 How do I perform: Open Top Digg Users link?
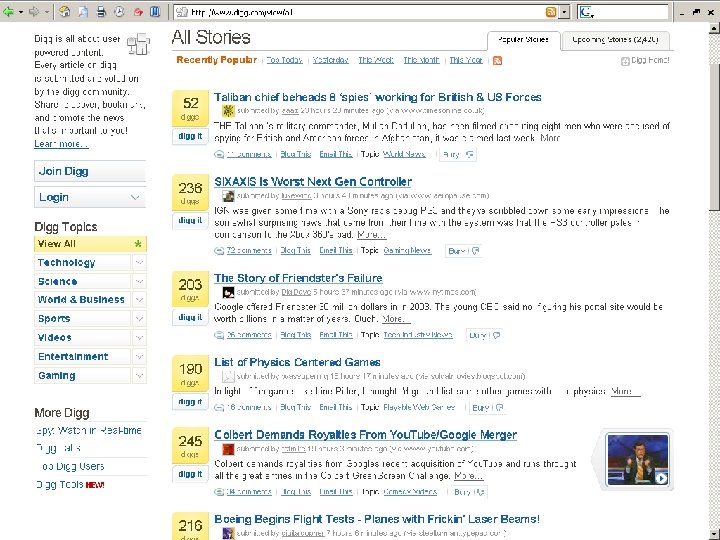(73, 467)
